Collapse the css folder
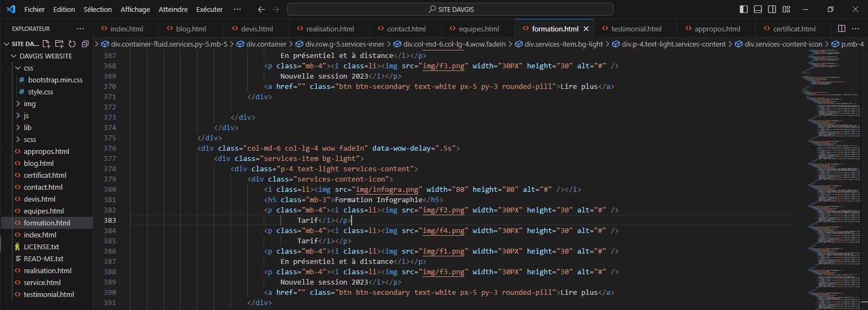Screen dimensions: 868x310 coord(18,68)
